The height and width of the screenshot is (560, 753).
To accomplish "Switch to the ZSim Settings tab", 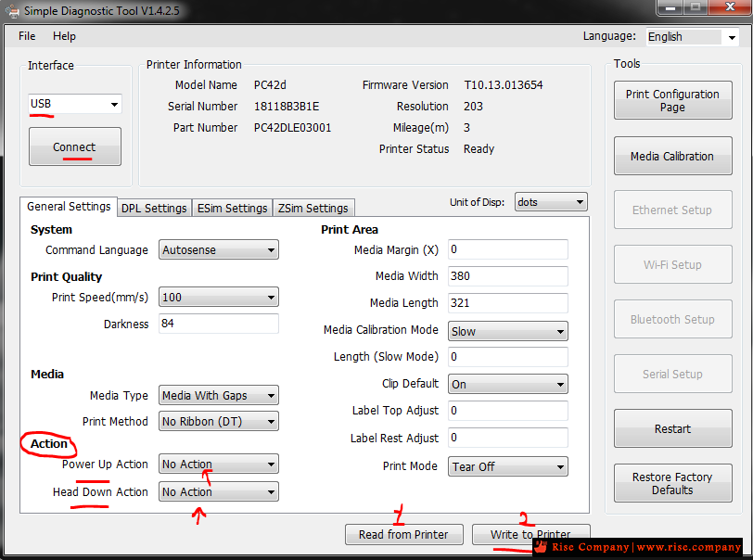I will 313,208.
